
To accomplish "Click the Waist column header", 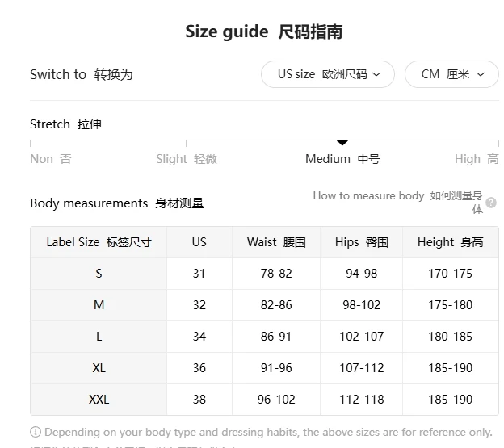I will [276, 242].
